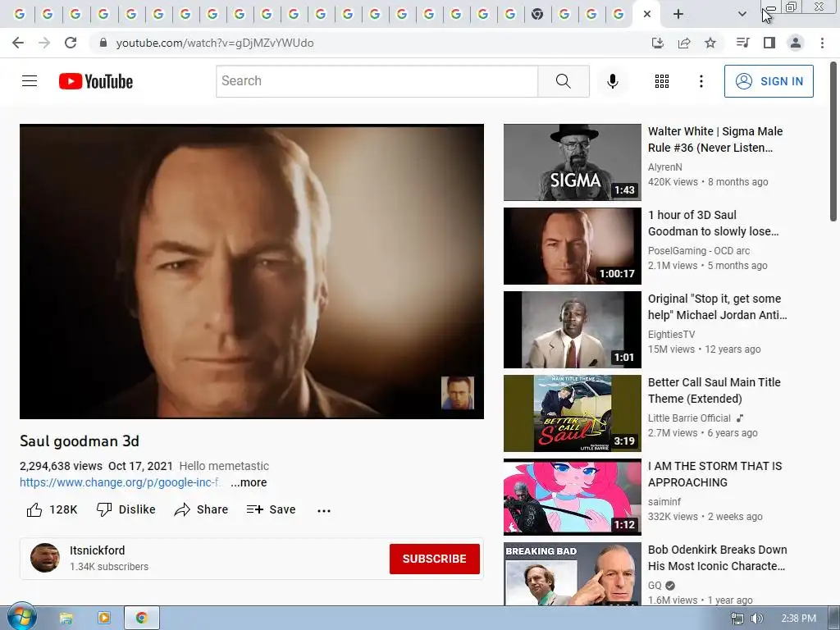This screenshot has height=630, width=840.
Task: Open Walter White Sigma Male thumbnail
Action: [572, 162]
